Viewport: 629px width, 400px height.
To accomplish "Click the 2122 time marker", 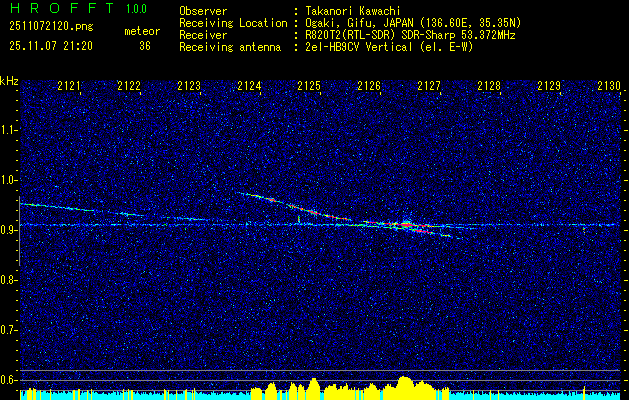I will click(129, 86).
